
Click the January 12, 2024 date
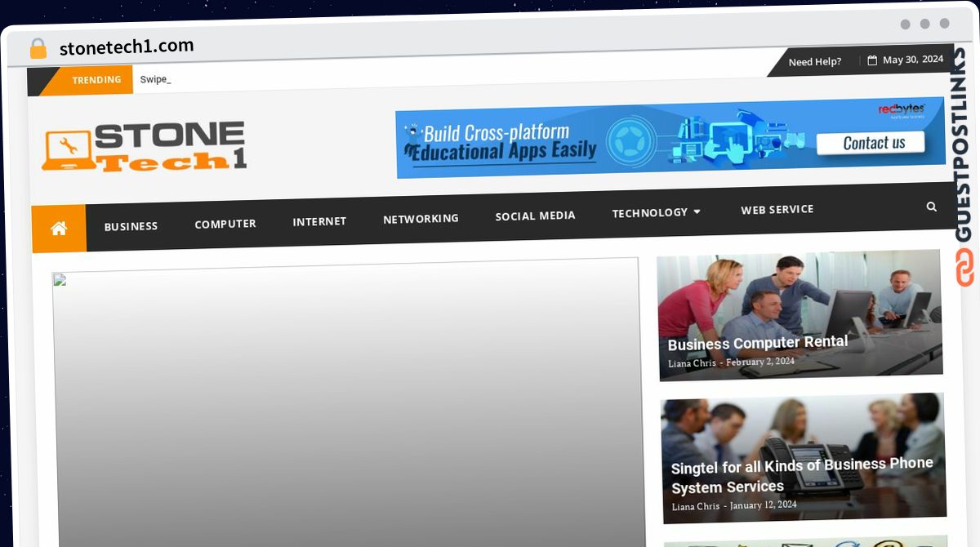coord(764,505)
